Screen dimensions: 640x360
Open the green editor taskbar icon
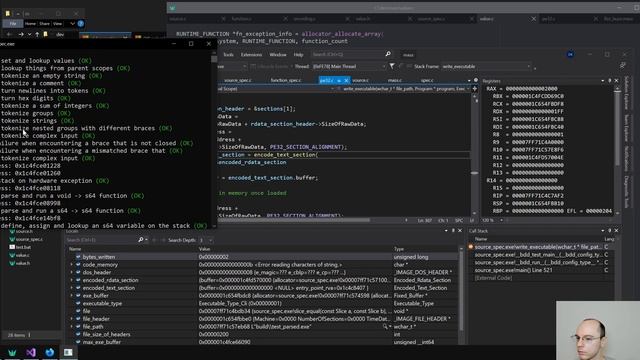click(12, 352)
